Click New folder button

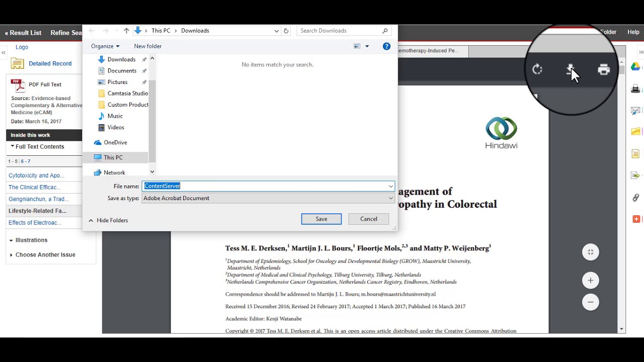tap(148, 46)
